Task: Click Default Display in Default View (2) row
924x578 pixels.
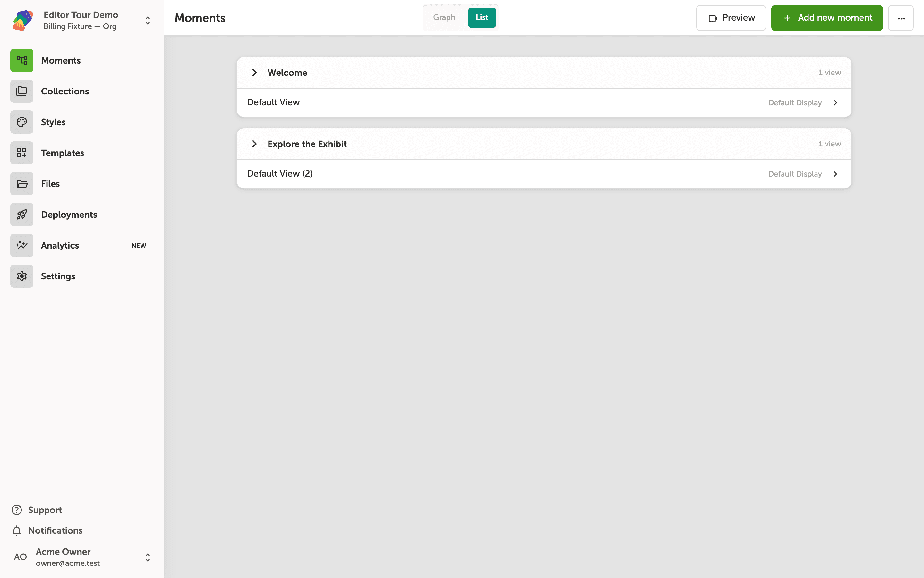Action: (795, 174)
